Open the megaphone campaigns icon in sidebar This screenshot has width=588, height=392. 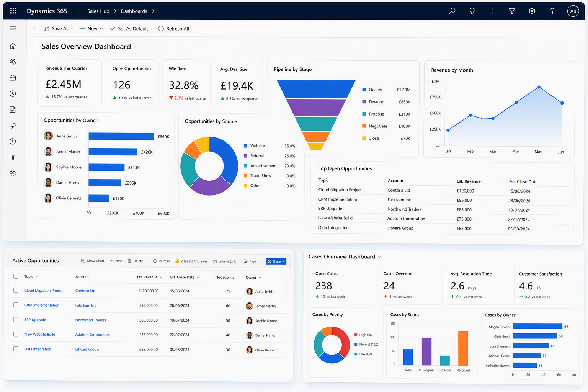(x=13, y=126)
